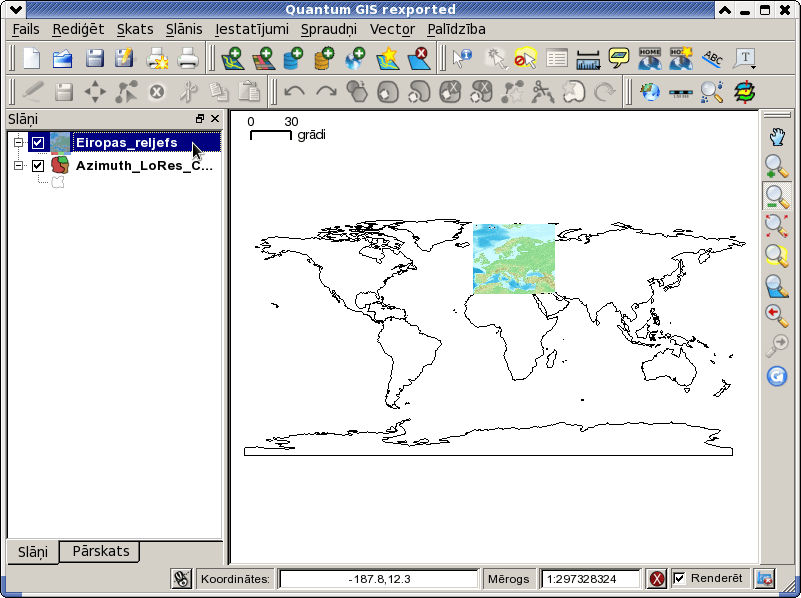
Task: Click the Map Tips speech bubble icon
Action: click(x=619, y=58)
